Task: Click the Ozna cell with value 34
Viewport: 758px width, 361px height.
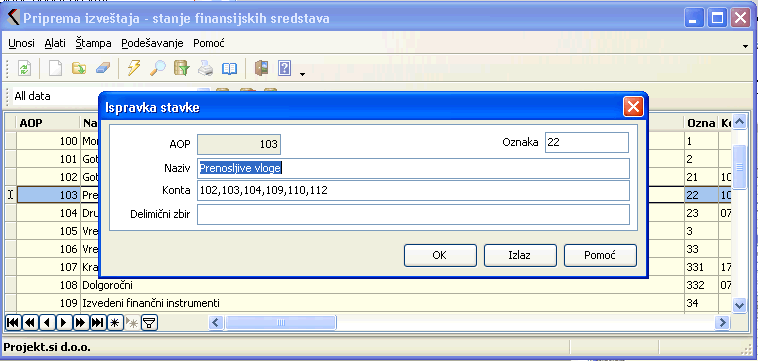Action: pos(700,303)
